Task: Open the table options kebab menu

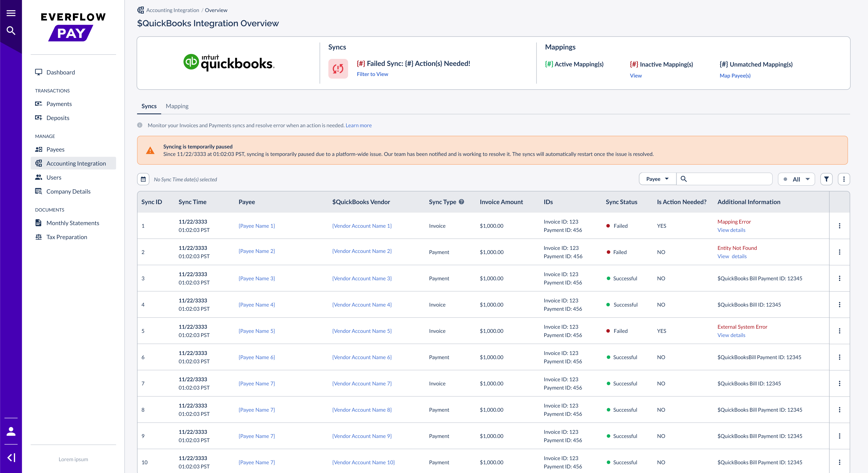Action: pos(844,179)
